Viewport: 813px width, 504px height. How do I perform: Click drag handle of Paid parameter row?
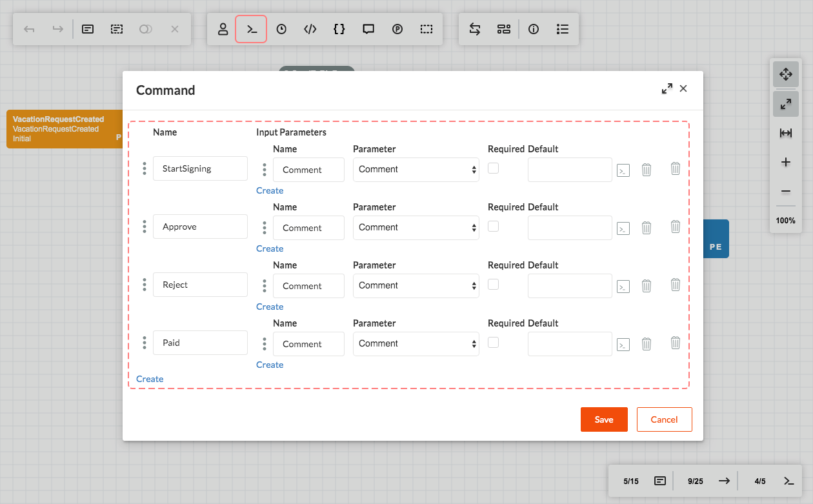[265, 344]
